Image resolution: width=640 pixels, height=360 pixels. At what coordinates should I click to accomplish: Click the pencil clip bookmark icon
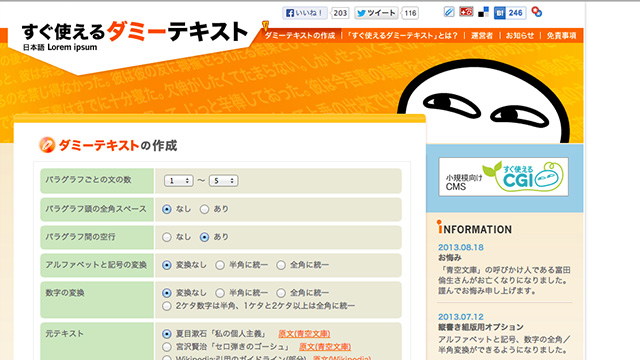click(449, 12)
